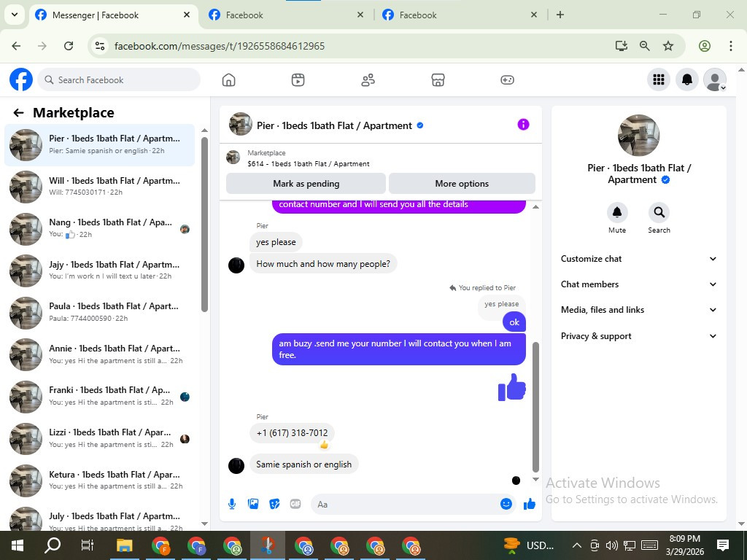Switch to the Messenger | Facebook tab
The height and width of the screenshot is (560, 747).
tap(112, 15)
